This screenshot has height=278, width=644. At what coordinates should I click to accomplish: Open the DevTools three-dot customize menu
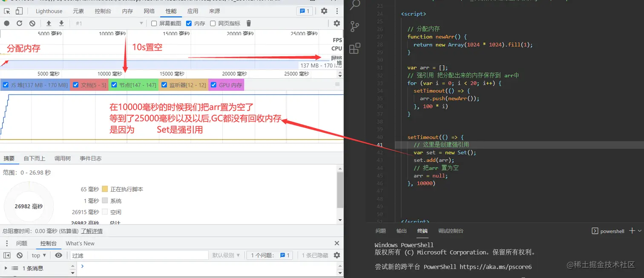337,11
